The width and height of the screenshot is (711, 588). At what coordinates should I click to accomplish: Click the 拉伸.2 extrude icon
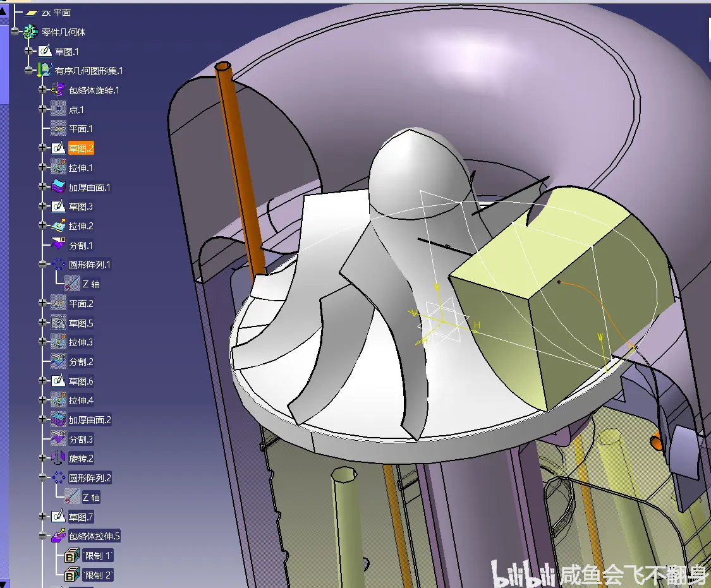click(x=58, y=225)
